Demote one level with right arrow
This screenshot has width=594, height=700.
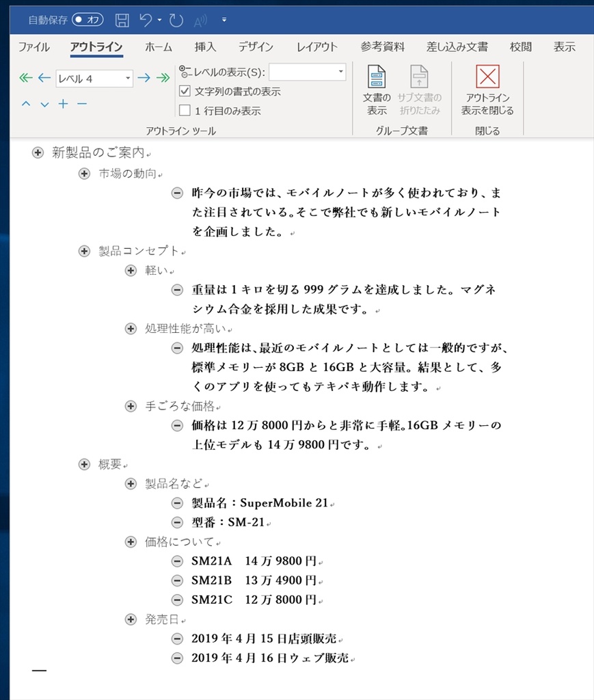point(144,78)
